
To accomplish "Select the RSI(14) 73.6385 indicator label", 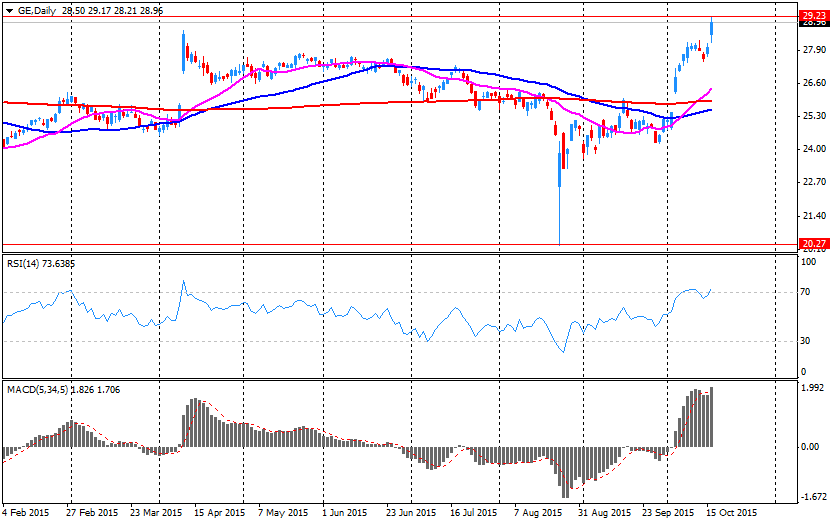I will tap(41, 264).
